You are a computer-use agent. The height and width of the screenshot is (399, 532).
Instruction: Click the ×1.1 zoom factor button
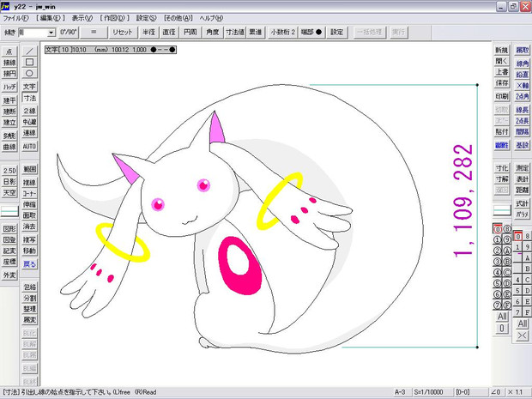pyautogui.click(x=516, y=392)
